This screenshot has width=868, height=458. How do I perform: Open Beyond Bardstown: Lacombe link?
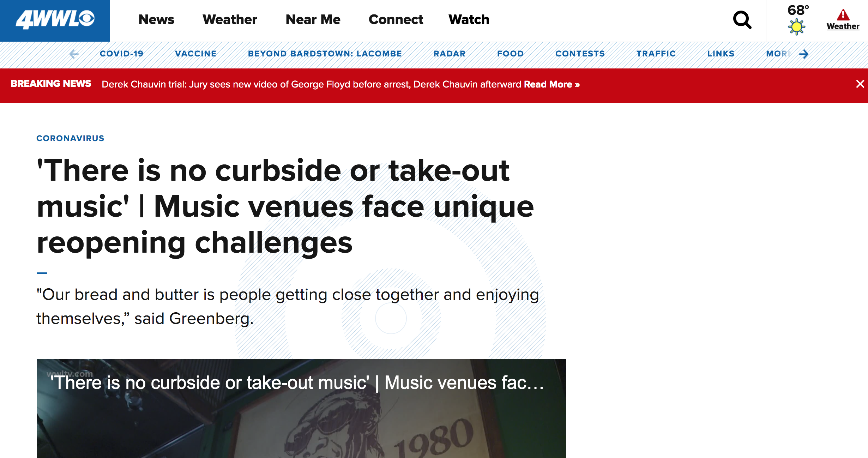[325, 54]
